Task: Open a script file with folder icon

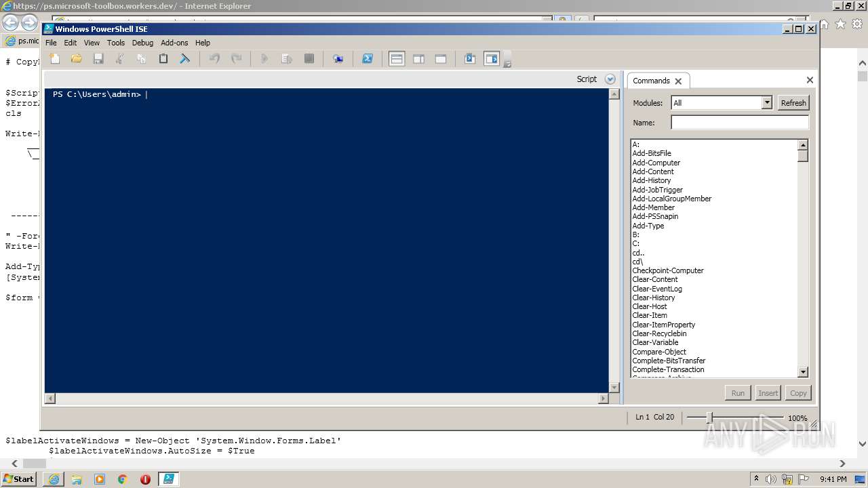Action: click(x=77, y=59)
